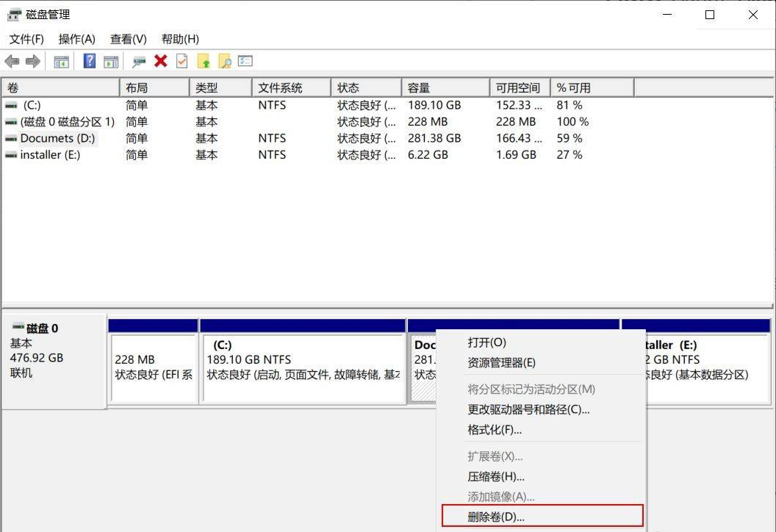776x532 pixels.
Task: Choose 删除卷(D)... from the context menu
Action: pyautogui.click(x=496, y=517)
